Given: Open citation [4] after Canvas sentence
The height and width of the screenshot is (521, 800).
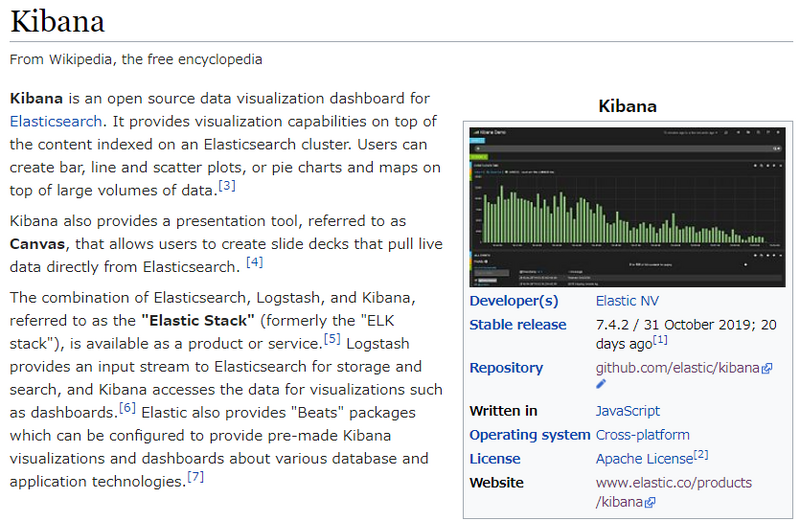Looking at the screenshot, I should coord(255,262).
